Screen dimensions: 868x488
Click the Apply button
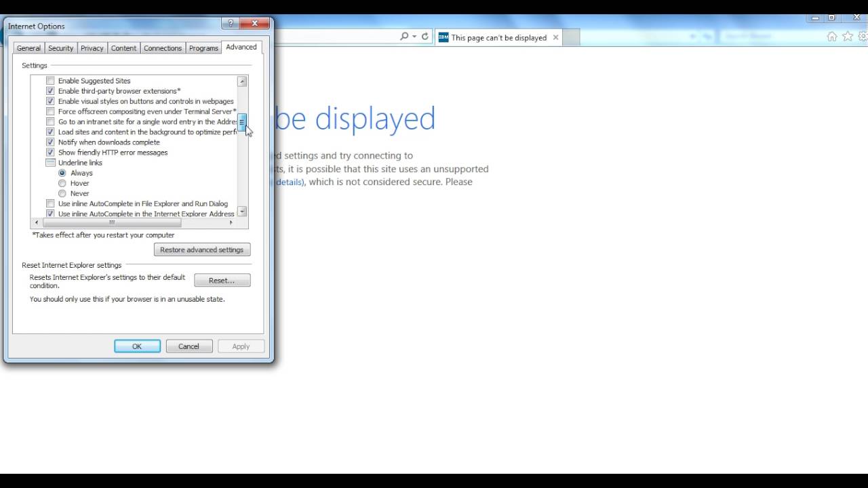(x=241, y=346)
